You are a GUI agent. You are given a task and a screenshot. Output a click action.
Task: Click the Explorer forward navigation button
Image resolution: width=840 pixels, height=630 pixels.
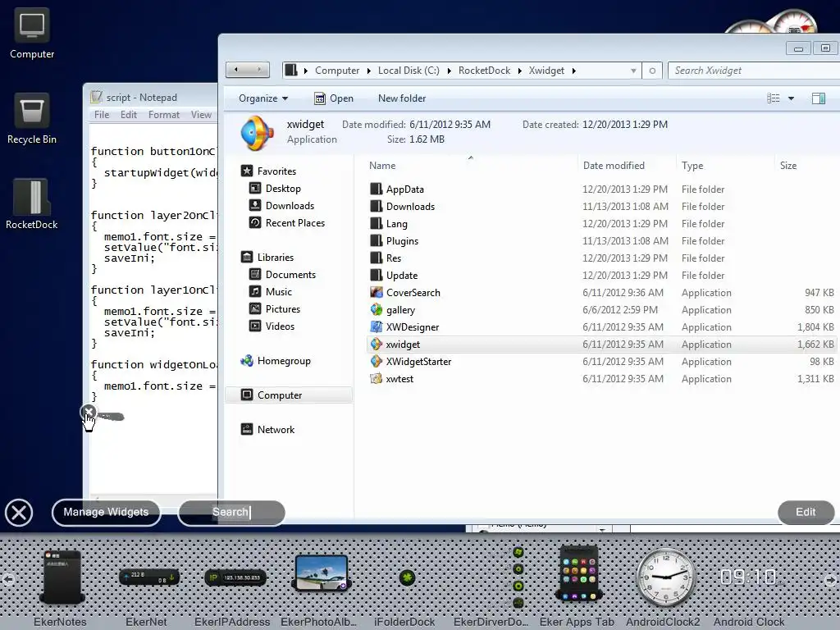[259, 70]
